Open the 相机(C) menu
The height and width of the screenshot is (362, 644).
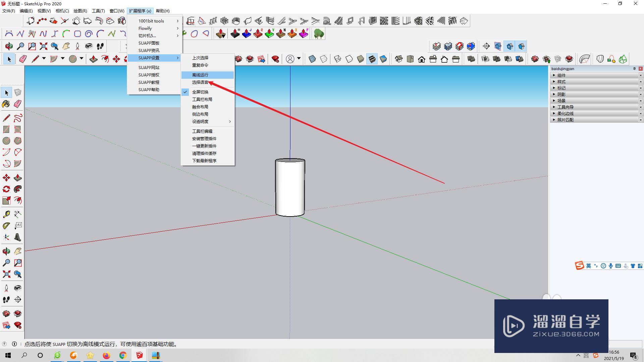(62, 11)
